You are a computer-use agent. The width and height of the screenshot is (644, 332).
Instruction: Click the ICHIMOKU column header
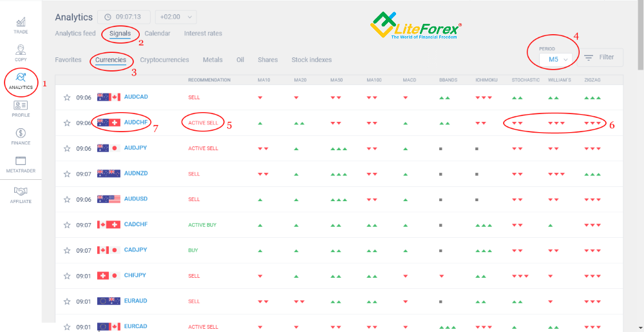tap(486, 80)
